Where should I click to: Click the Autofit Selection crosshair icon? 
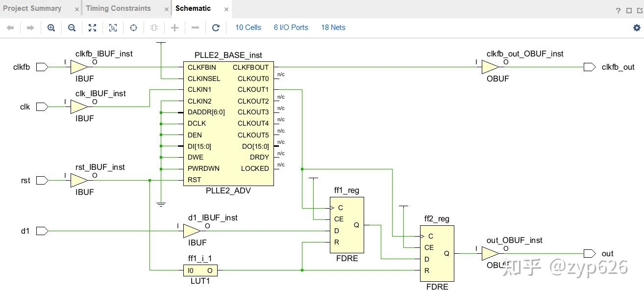click(133, 27)
